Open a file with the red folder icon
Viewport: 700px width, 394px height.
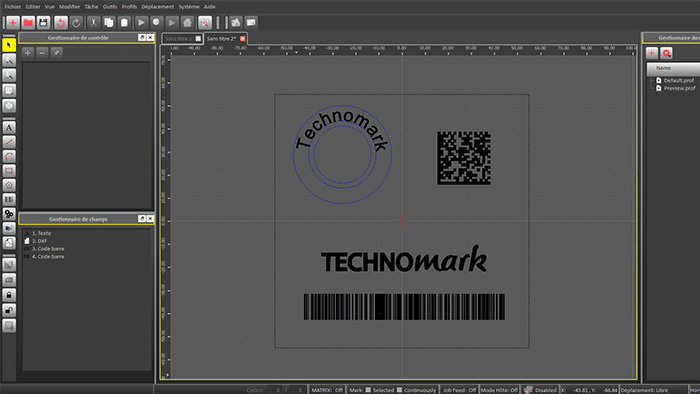(28, 22)
